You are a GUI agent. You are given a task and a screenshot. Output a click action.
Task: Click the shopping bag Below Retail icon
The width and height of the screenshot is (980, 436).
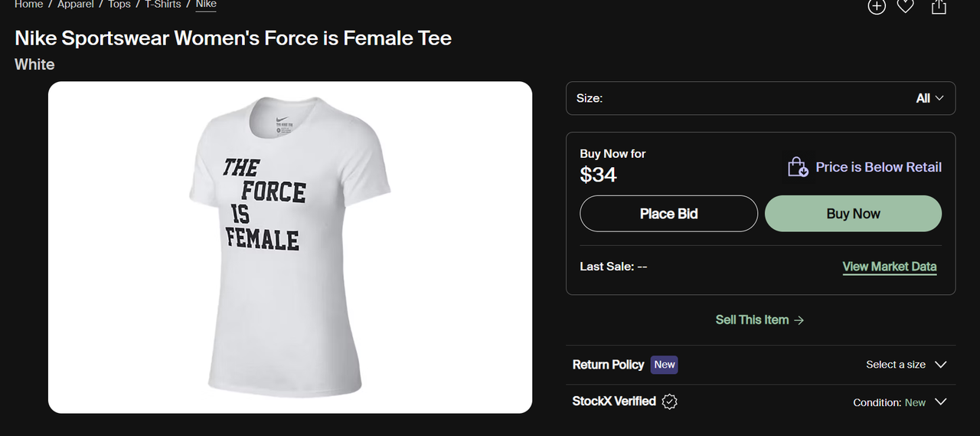798,167
